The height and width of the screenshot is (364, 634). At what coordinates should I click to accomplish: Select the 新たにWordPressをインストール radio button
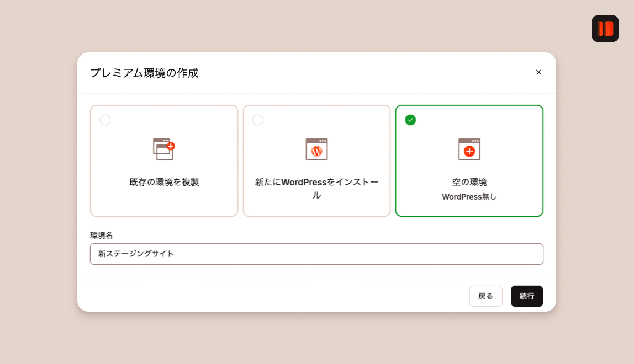pos(258,120)
